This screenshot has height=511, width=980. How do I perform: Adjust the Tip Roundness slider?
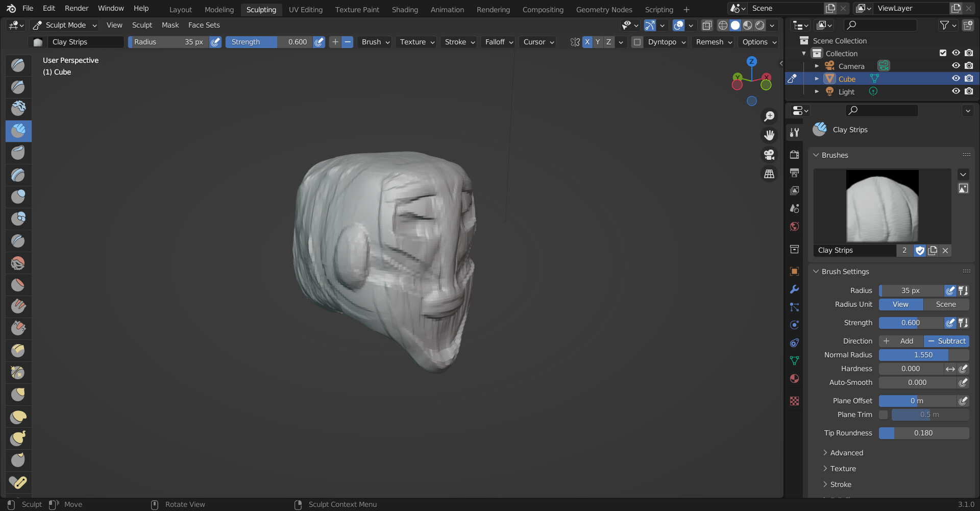tap(923, 433)
